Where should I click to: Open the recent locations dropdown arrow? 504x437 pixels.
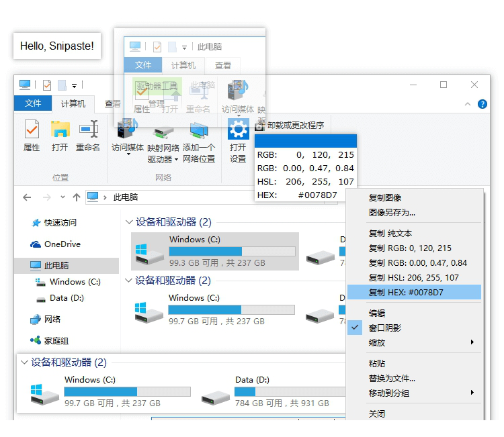click(x=62, y=197)
